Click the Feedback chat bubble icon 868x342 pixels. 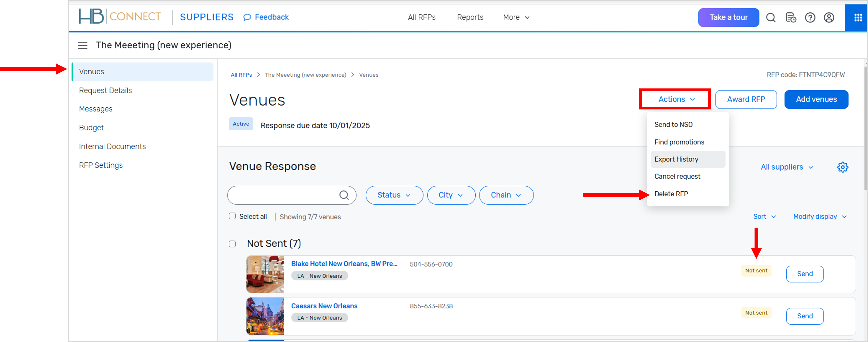[247, 18]
